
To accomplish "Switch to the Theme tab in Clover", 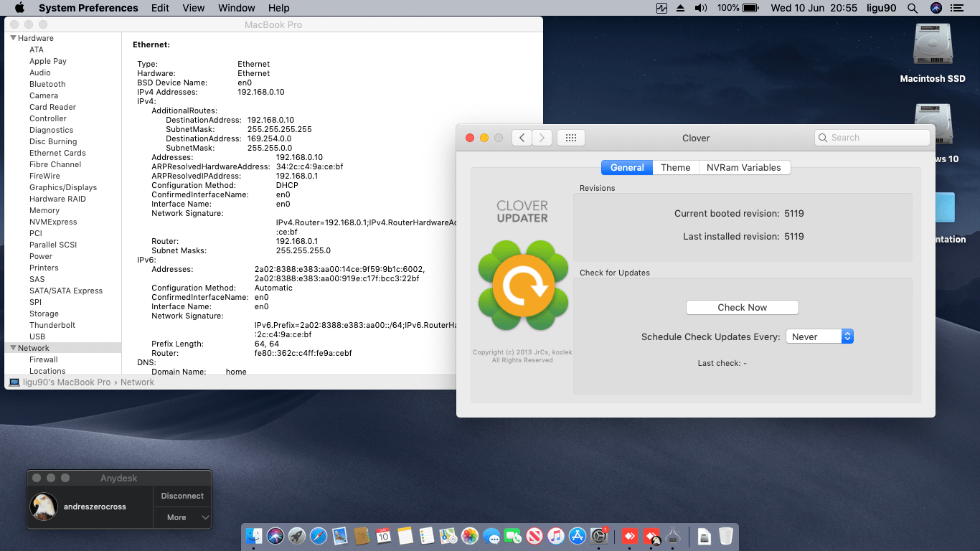I will coord(676,167).
